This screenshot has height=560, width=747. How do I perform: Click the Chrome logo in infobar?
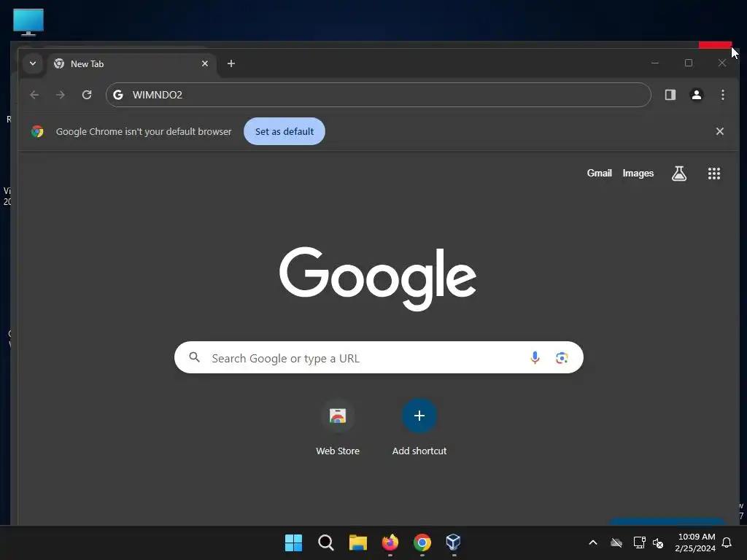coord(37,131)
